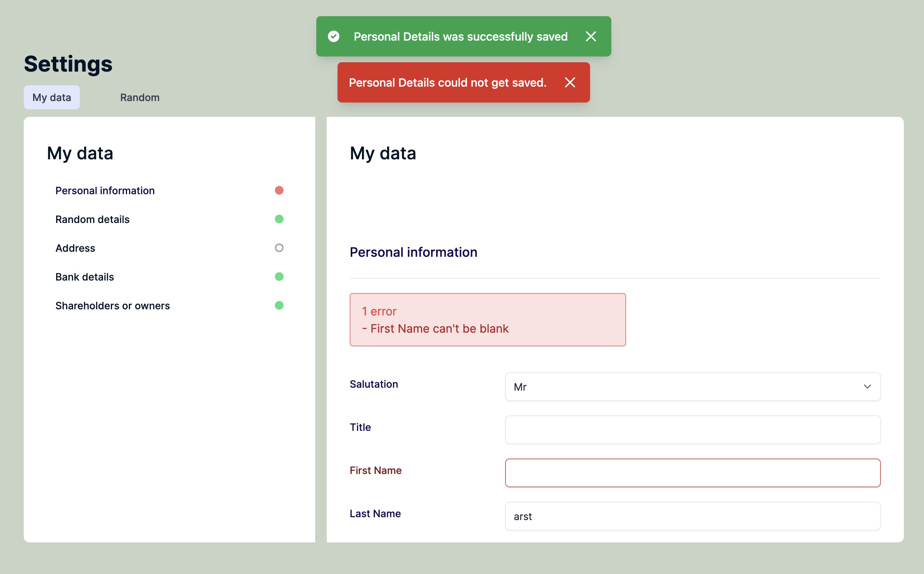
Task: Switch to the Random tab
Action: (140, 97)
